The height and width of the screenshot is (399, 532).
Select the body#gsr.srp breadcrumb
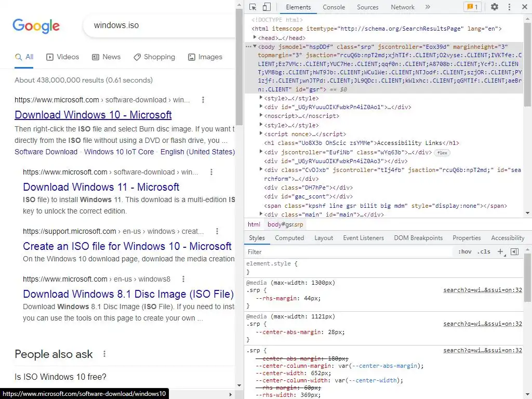click(285, 224)
